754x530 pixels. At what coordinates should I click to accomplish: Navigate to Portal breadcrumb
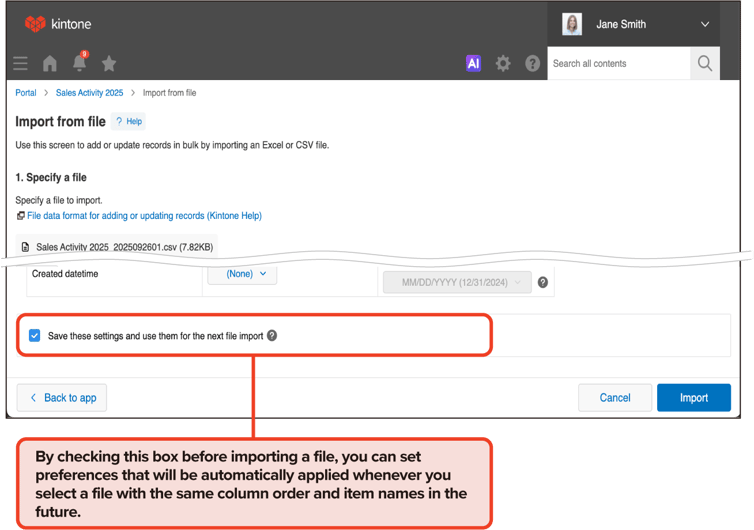tap(26, 93)
